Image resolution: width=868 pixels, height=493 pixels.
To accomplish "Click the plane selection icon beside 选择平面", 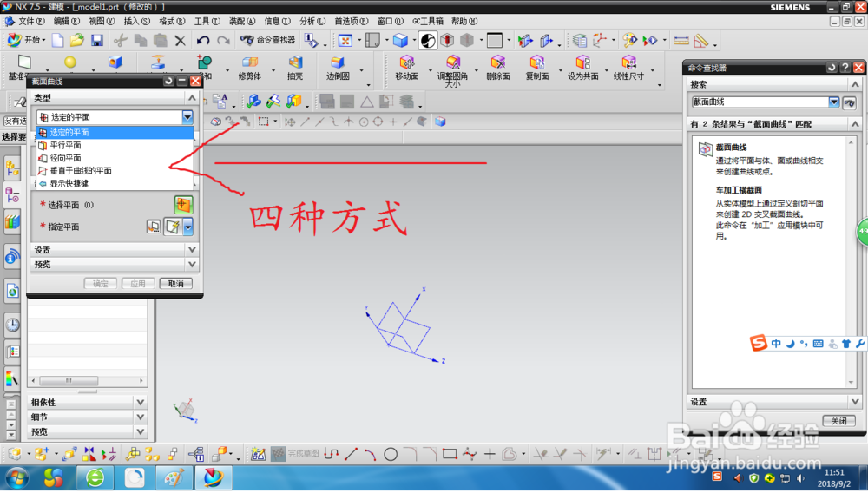I will (x=183, y=205).
